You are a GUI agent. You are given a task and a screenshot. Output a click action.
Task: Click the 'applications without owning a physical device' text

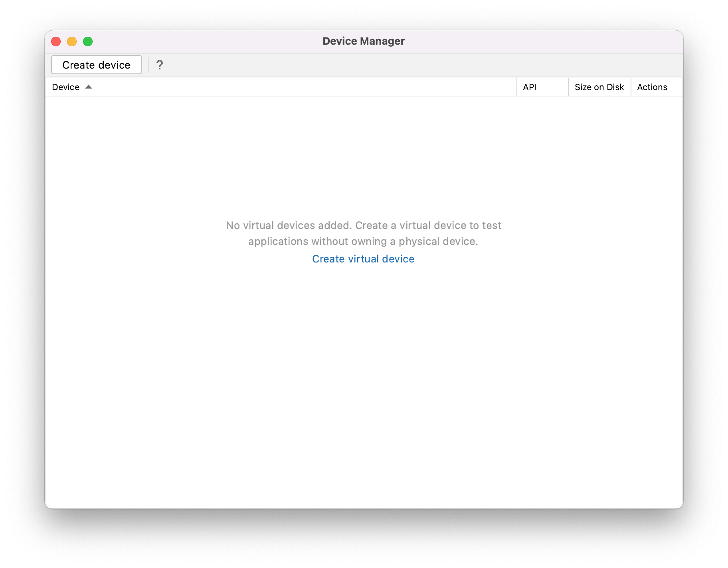363,241
